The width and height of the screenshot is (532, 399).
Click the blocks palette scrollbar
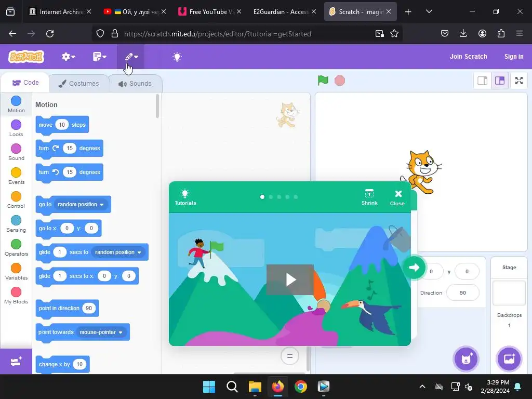pyautogui.click(x=157, y=106)
